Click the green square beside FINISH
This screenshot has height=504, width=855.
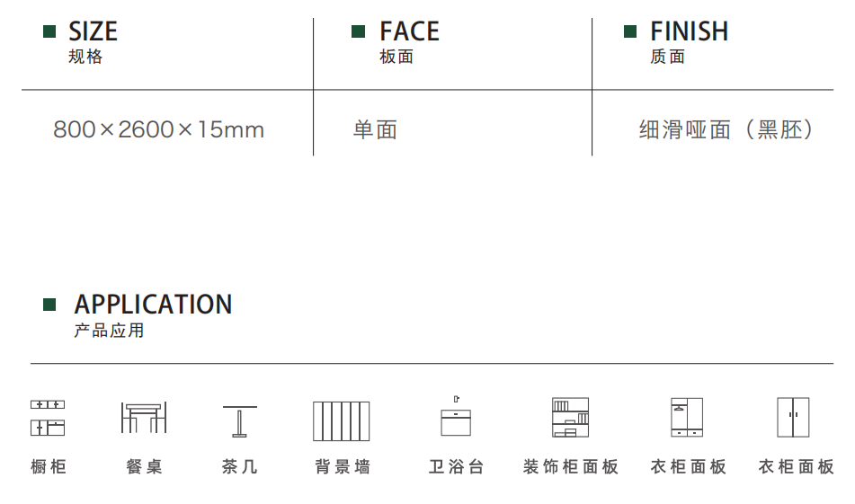click(630, 31)
